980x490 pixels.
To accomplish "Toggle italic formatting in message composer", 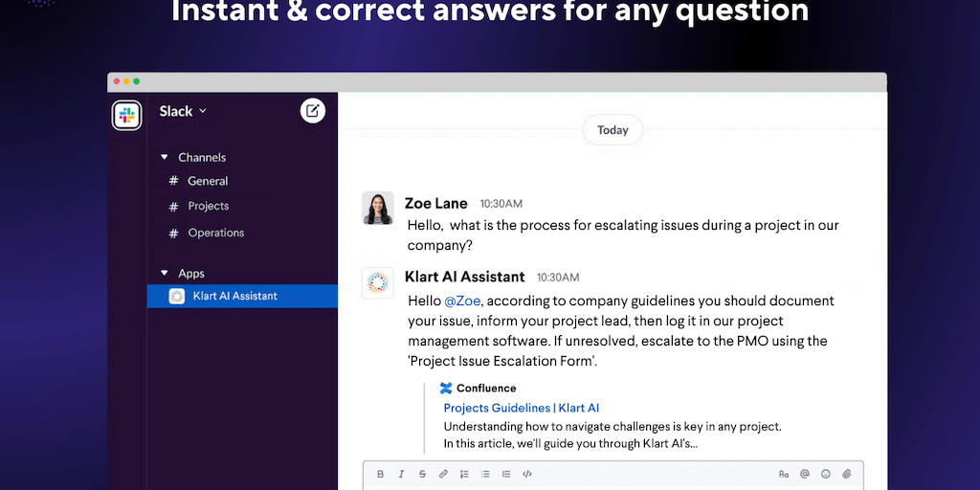I will 401,474.
